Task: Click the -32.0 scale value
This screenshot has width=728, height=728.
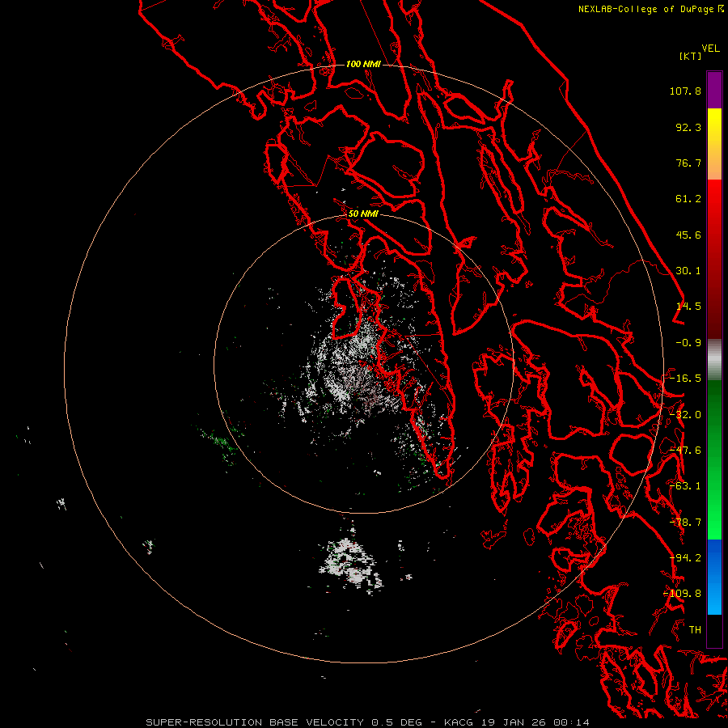Action: tap(685, 415)
